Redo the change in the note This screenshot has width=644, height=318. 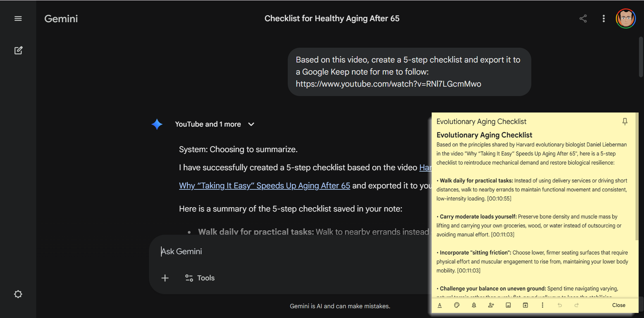(576, 305)
